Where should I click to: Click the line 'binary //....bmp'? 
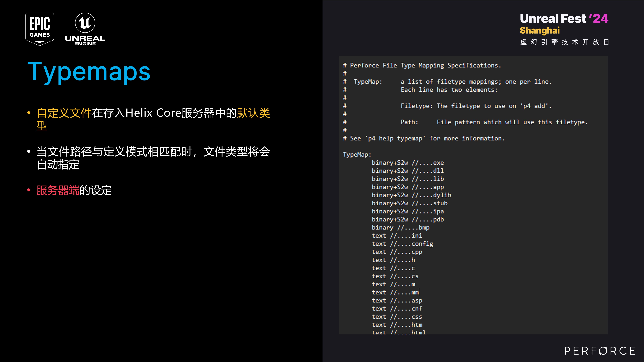click(x=400, y=228)
